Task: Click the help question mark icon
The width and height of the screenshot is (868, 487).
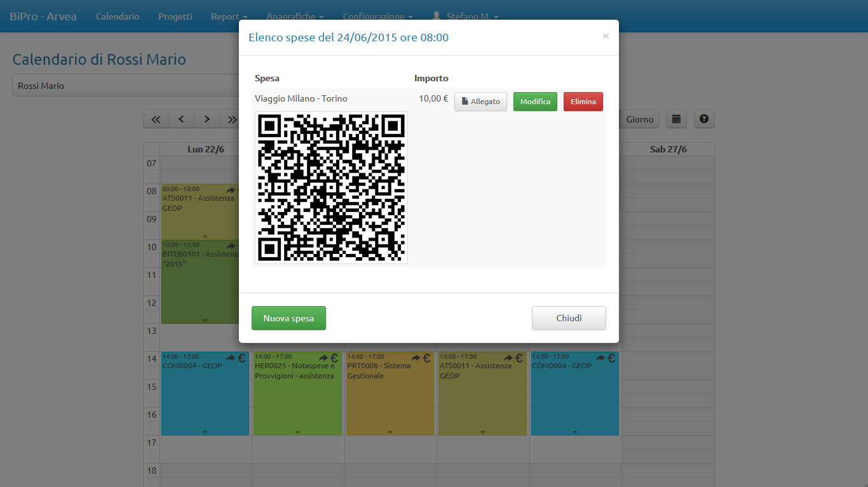Action: point(704,119)
